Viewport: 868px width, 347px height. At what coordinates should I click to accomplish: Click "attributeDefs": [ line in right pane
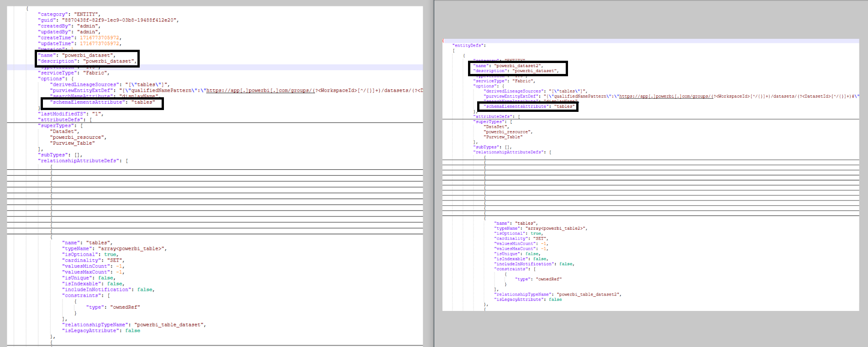(x=496, y=117)
